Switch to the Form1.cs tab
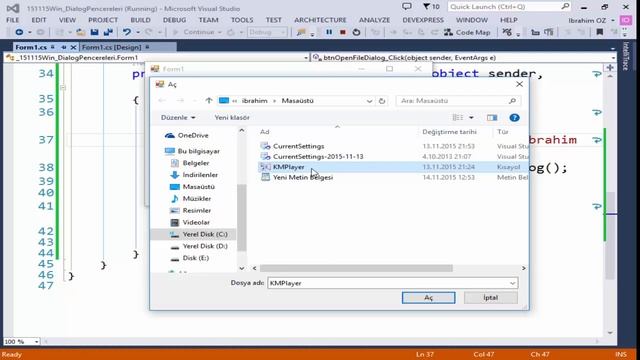Image resolution: width=640 pixels, height=360 pixels. (x=31, y=47)
